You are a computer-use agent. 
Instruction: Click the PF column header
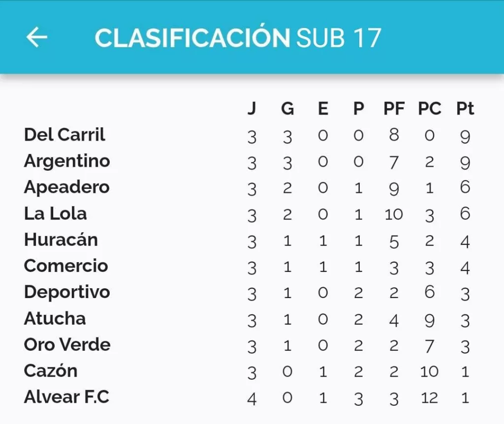point(394,108)
